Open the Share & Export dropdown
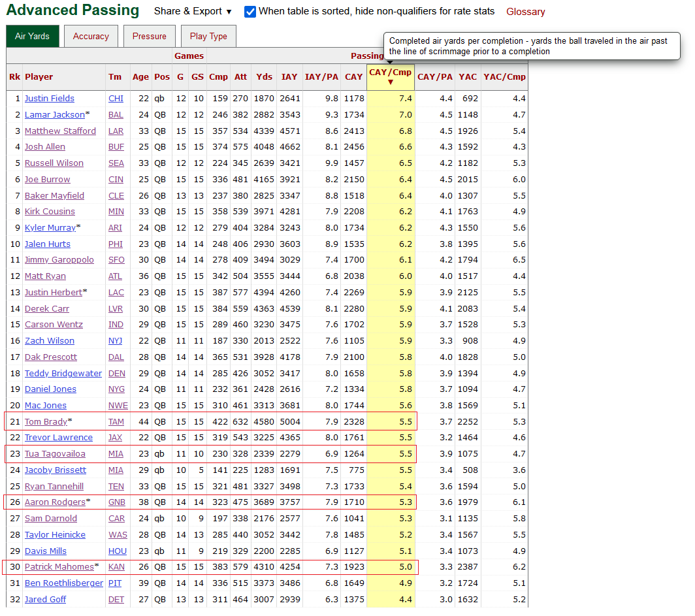This screenshot has height=616, width=695. click(x=193, y=11)
